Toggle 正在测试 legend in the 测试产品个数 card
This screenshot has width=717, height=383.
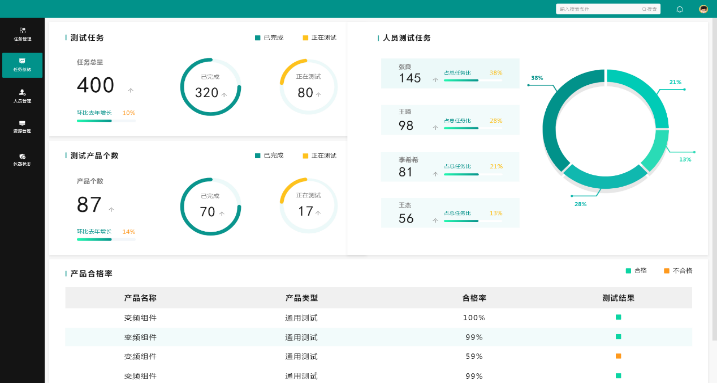(x=320, y=155)
